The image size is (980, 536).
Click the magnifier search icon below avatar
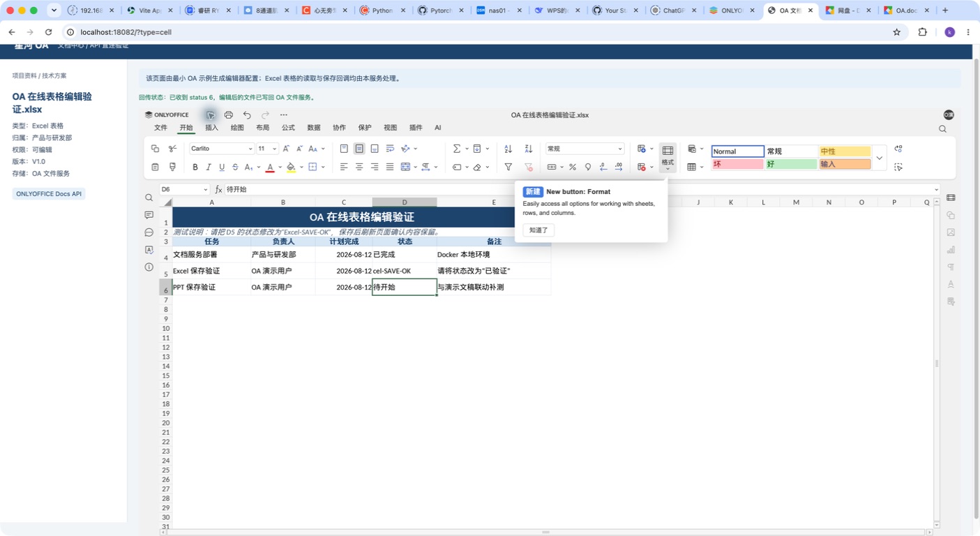[x=942, y=129]
